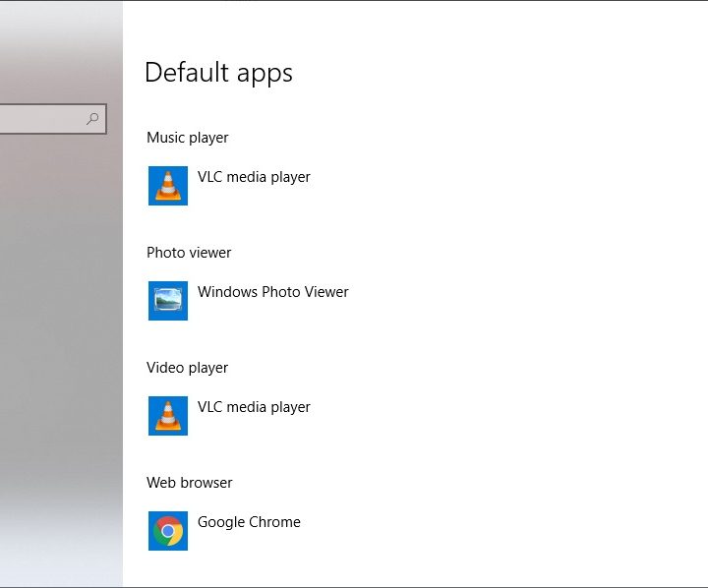Click the search magnifier icon in the sidebar
This screenshot has height=588, width=708.
click(x=92, y=119)
